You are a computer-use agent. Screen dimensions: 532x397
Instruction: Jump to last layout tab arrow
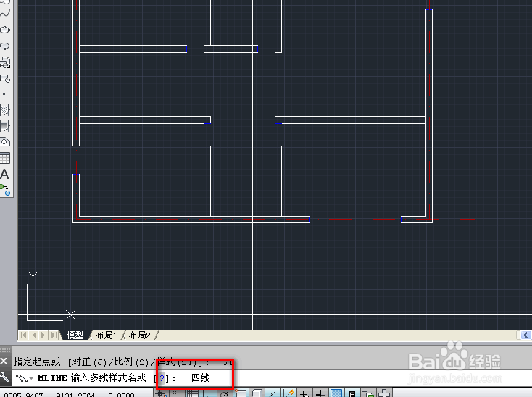(x=53, y=335)
